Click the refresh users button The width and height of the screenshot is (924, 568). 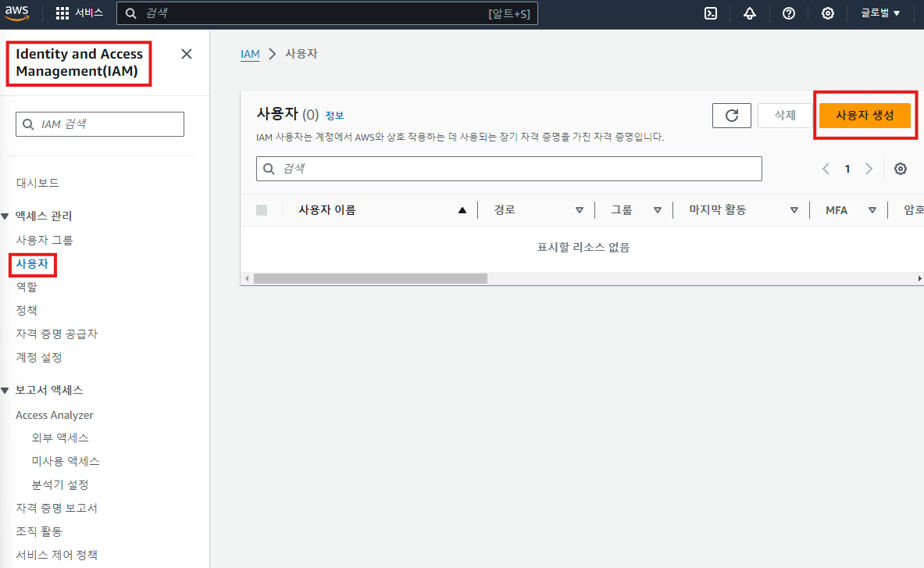(731, 116)
